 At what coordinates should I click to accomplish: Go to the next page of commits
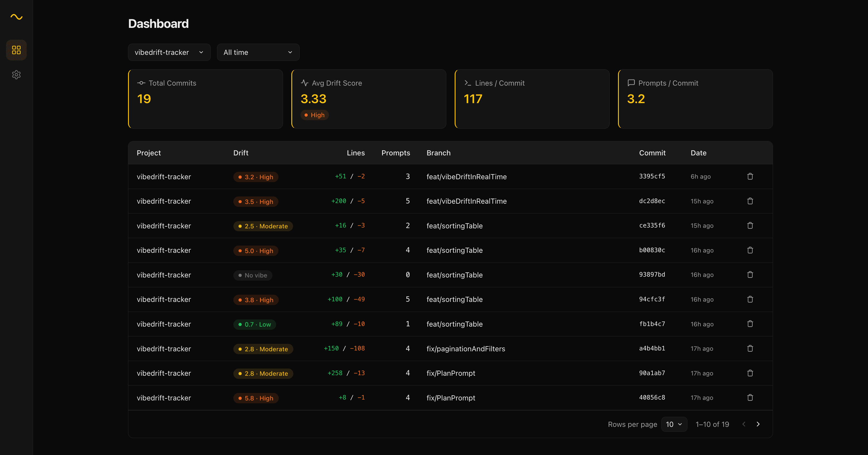(758, 424)
